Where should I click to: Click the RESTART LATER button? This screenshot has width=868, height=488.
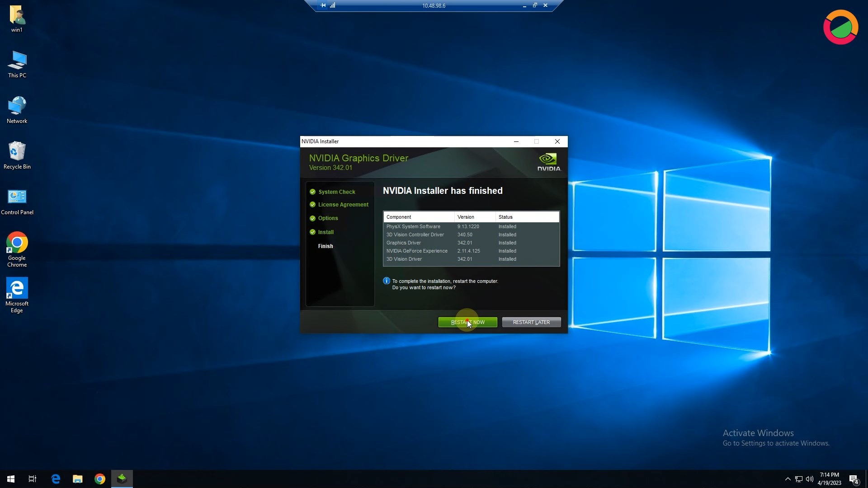[x=531, y=322]
